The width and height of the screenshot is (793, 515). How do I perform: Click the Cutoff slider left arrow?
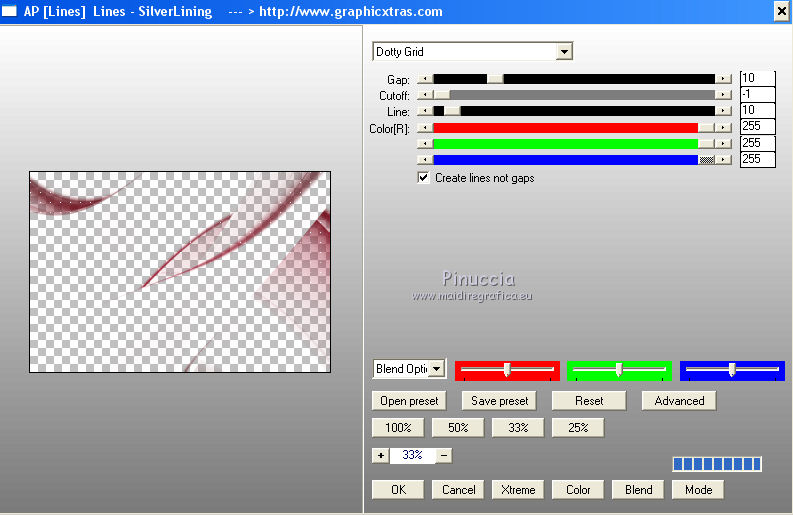tap(425, 95)
